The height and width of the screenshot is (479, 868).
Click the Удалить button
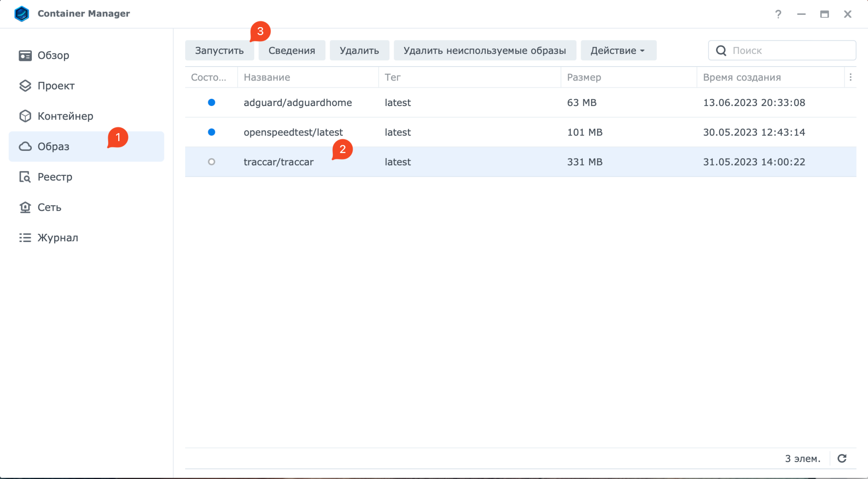pyautogui.click(x=359, y=50)
